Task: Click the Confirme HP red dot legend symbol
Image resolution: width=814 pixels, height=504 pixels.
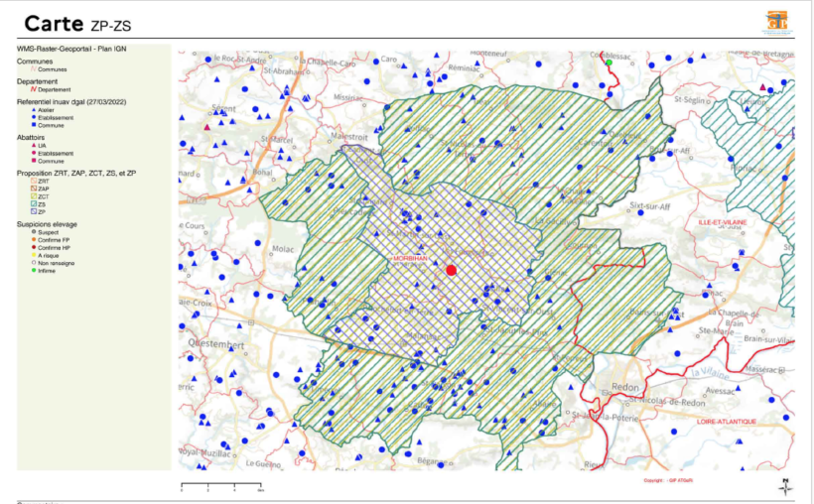Action: pyautogui.click(x=34, y=248)
